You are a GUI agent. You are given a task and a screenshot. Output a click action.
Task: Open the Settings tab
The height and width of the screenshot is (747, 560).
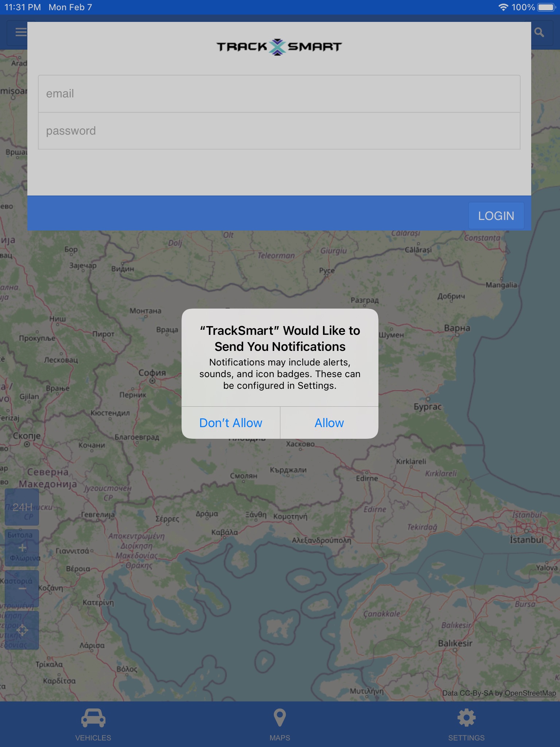pyautogui.click(x=466, y=725)
